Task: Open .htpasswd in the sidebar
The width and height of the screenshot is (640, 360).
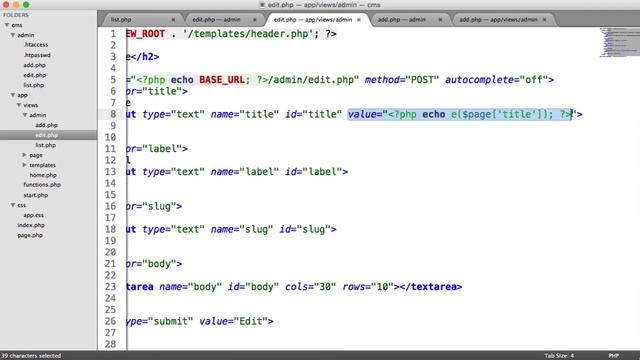Action: pos(37,55)
